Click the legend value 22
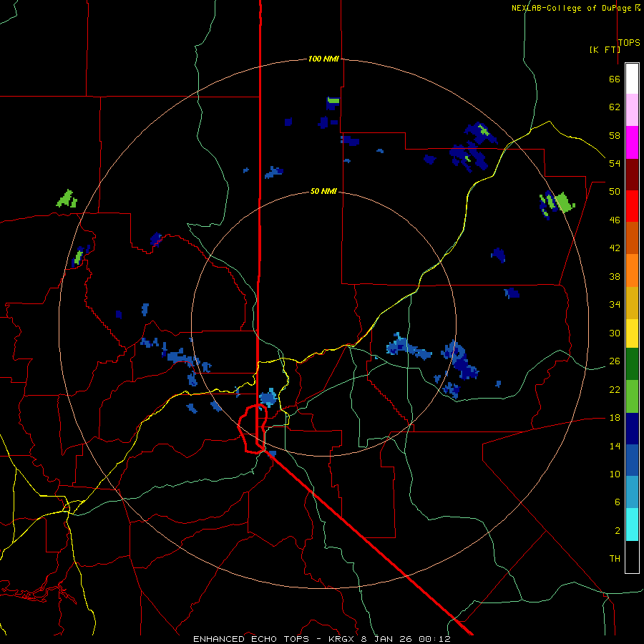 pyautogui.click(x=615, y=389)
